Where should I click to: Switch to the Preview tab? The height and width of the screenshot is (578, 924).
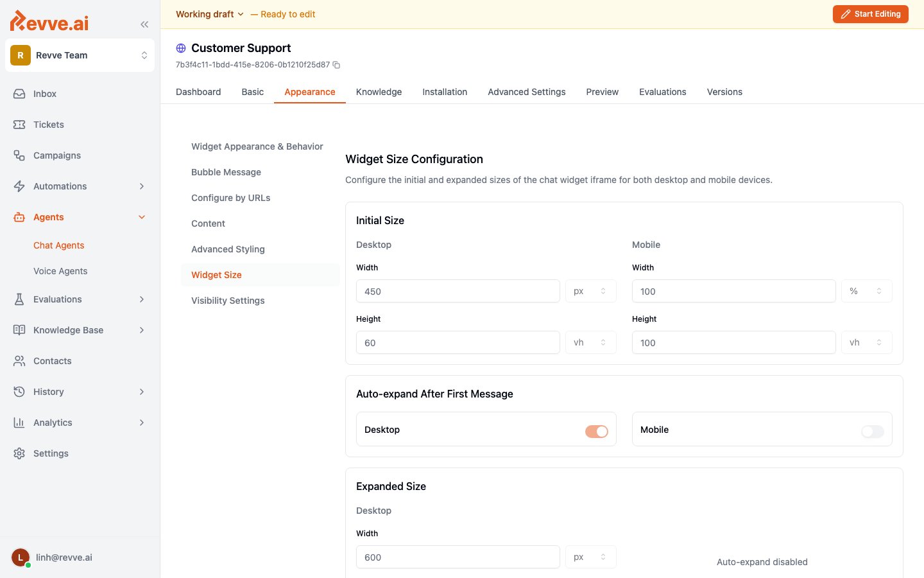(x=603, y=92)
